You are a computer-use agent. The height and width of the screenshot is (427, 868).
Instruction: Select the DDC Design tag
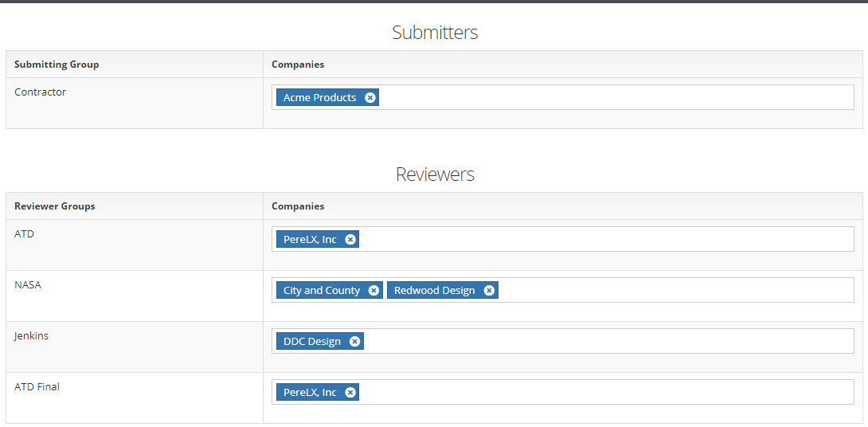pos(312,341)
